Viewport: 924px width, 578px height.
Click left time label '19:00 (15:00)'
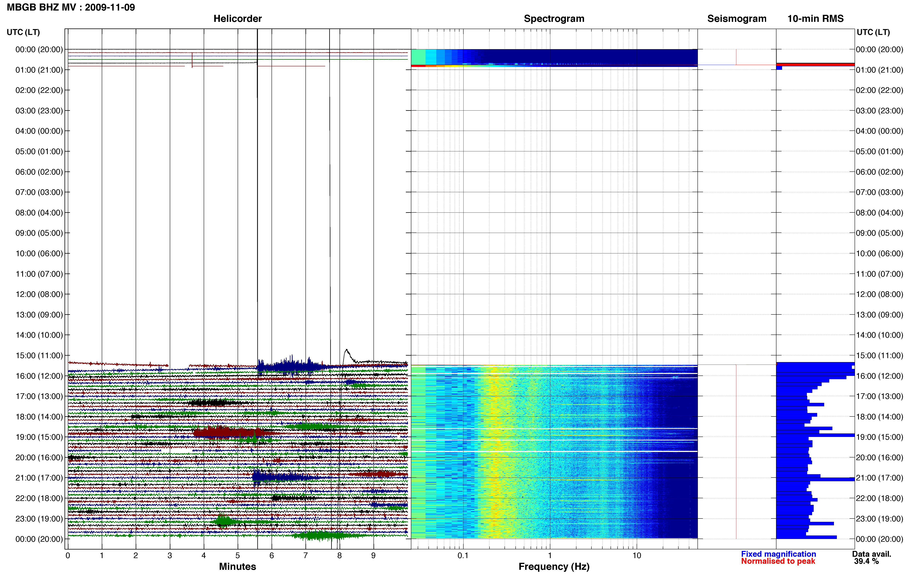coord(39,437)
